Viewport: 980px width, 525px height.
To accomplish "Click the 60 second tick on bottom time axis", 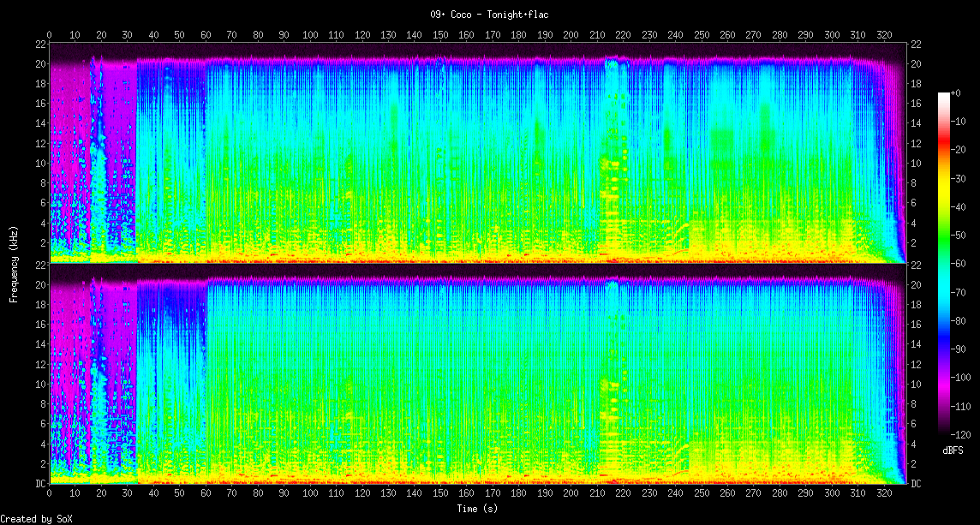I will pyautogui.click(x=206, y=494).
